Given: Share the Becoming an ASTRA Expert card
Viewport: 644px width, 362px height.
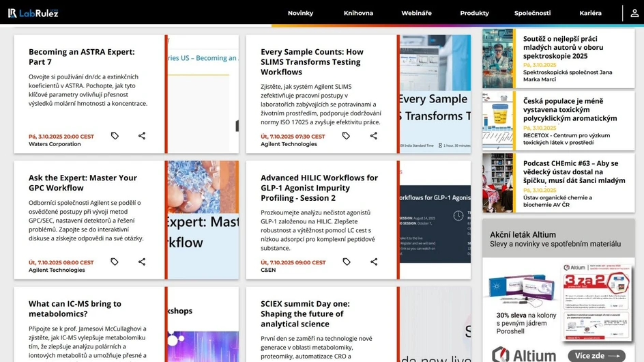Looking at the screenshot, I should point(142,136).
